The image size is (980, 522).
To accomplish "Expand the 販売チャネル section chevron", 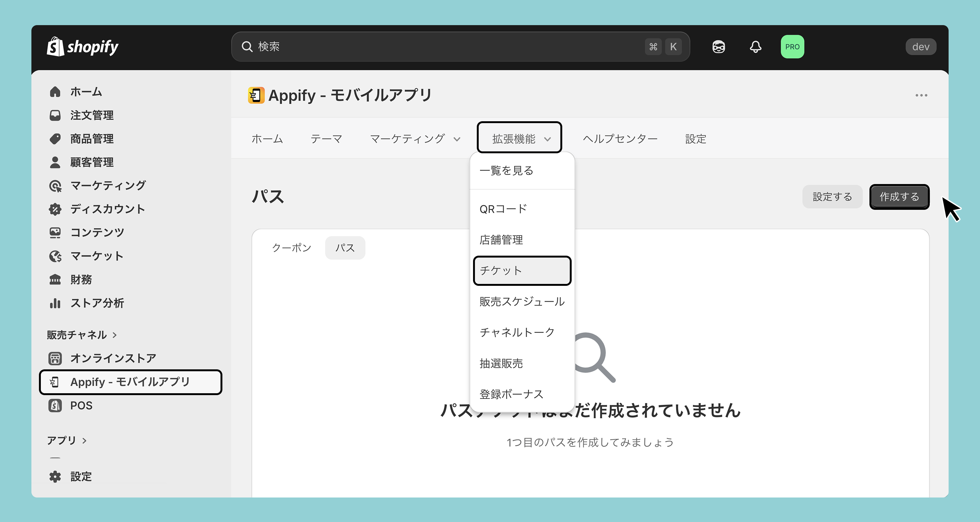I will 115,335.
